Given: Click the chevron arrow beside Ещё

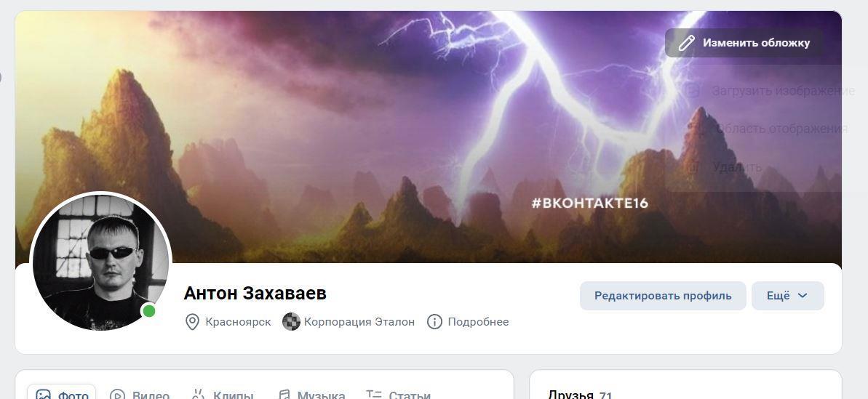Looking at the screenshot, I should tap(803, 296).
